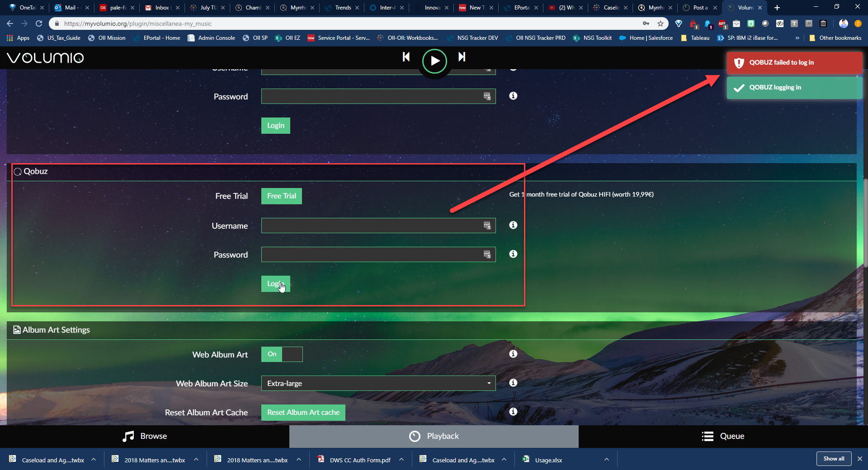Go back in browser
This screenshot has height=470, width=868.
coord(10,23)
